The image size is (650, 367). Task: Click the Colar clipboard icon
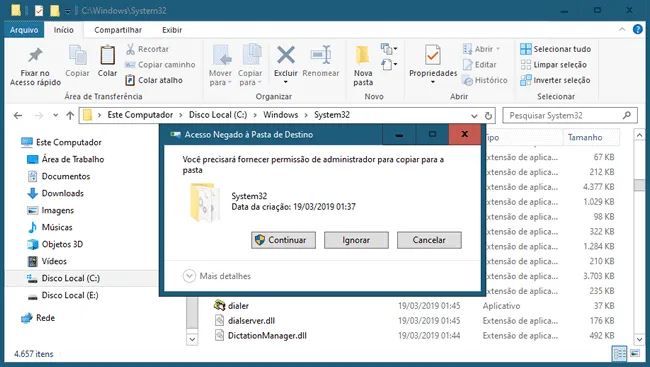(107, 55)
